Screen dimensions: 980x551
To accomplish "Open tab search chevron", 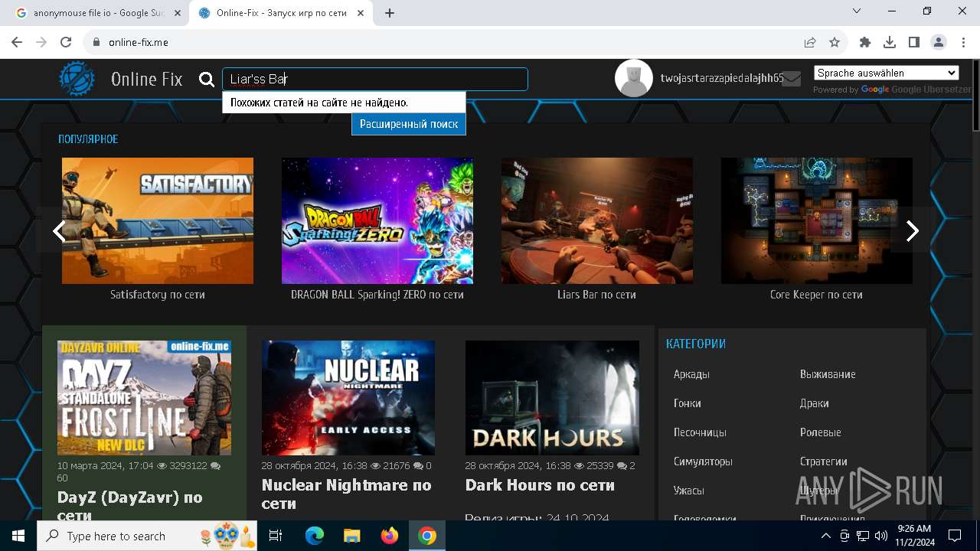I will click(x=857, y=11).
